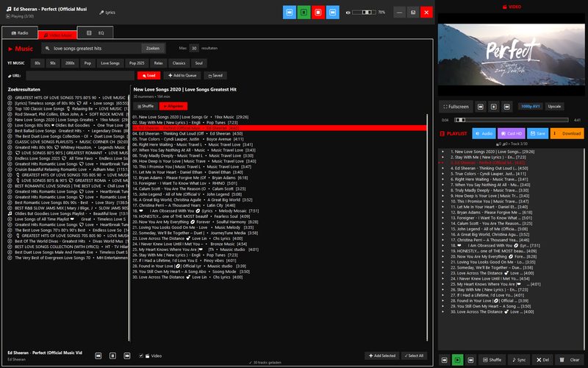
Task: Click the volume eye icon beside the 70% slider
Action: (348, 13)
